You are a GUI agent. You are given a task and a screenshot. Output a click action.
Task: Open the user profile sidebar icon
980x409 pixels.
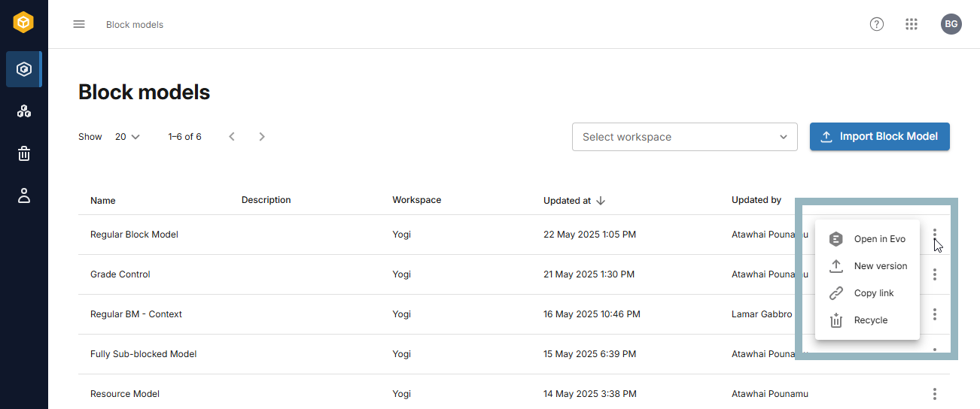click(x=24, y=196)
